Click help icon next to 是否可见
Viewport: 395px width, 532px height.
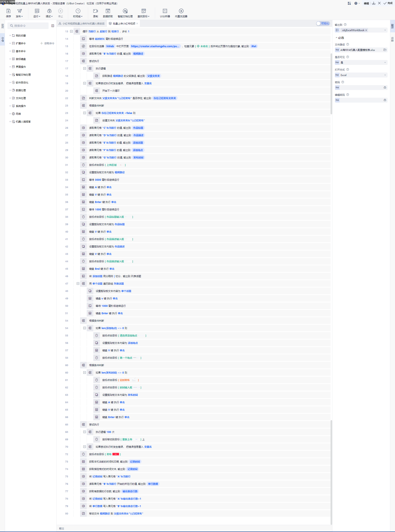click(348, 57)
